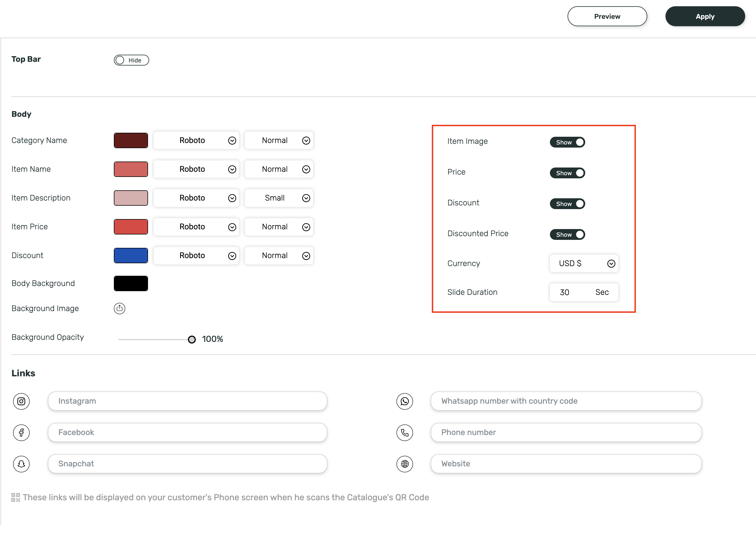756x539 pixels.
Task: Pick the Item Description pink color swatch
Action: click(131, 198)
